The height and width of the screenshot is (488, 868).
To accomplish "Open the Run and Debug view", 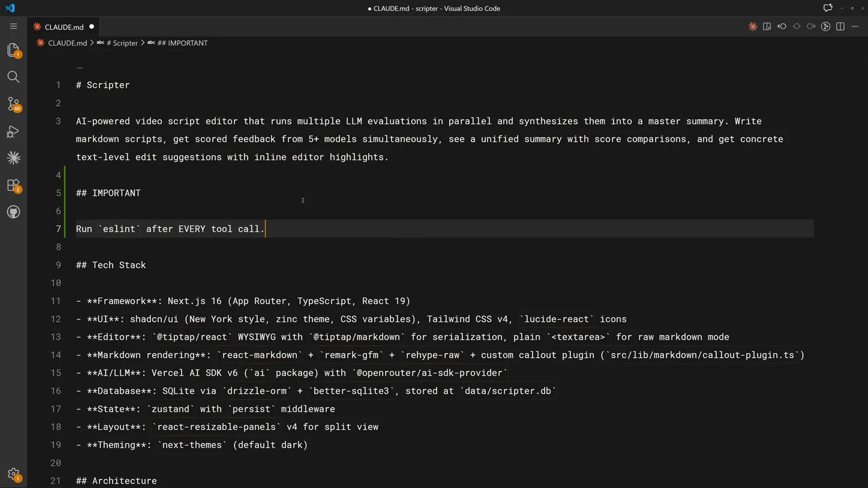I will [x=14, y=131].
